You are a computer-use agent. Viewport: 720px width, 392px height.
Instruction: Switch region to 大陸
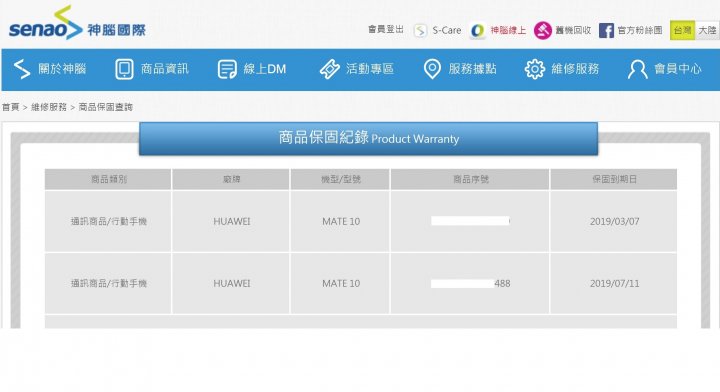click(x=707, y=30)
